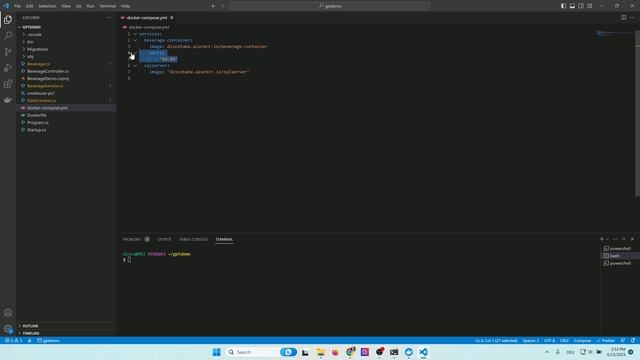Open the View menu
Viewport: 640px width, 360px height.
[66, 6]
